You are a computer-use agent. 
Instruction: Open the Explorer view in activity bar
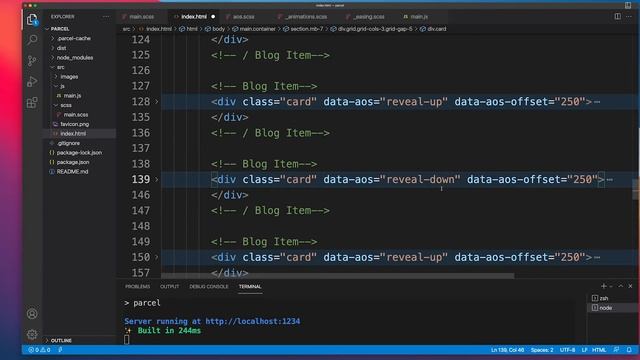32,19
